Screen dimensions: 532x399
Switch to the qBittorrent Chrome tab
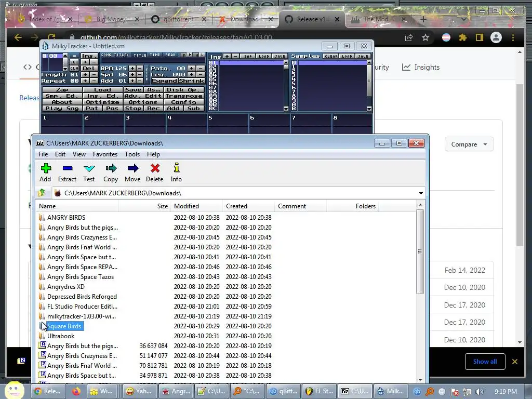point(179,19)
